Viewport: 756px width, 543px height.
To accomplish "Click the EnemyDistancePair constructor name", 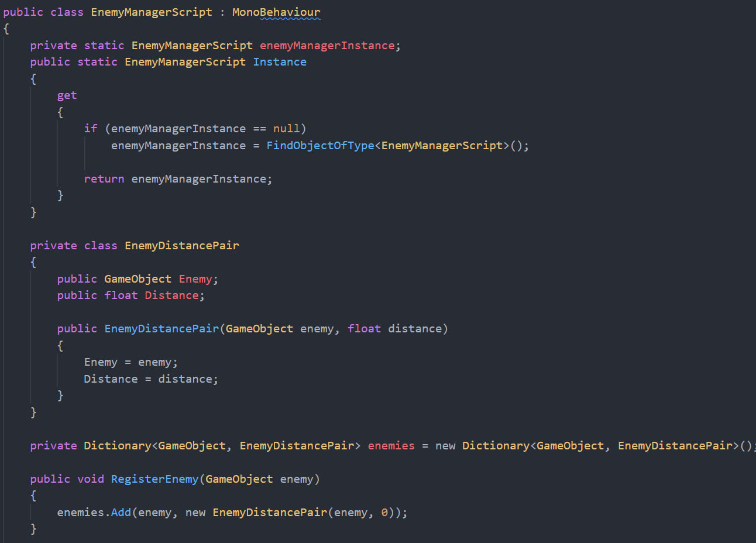I will (x=161, y=329).
